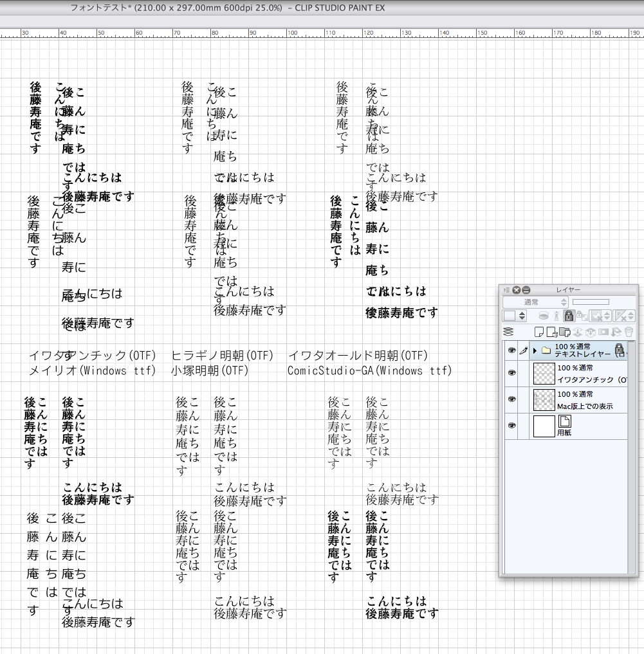This screenshot has width=644, height=654.
Task: Click the horizontal ruler at mark 100
Action: [x=292, y=33]
